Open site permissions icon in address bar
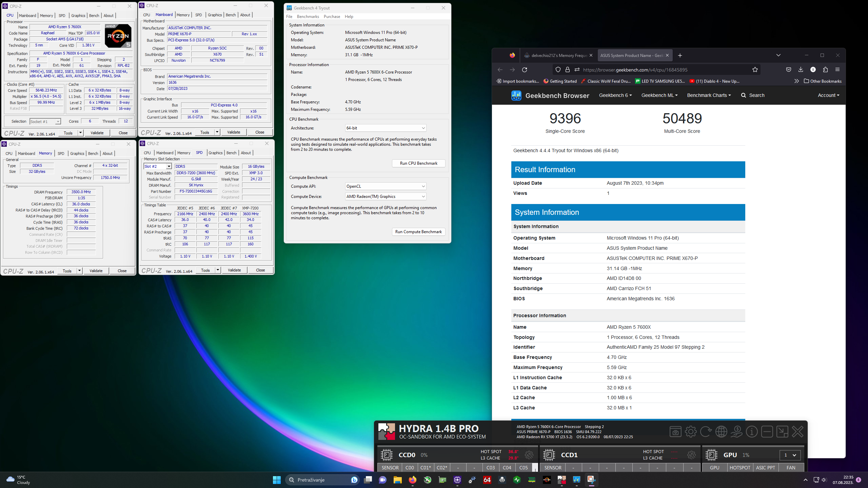The image size is (868, 488). pos(577,70)
